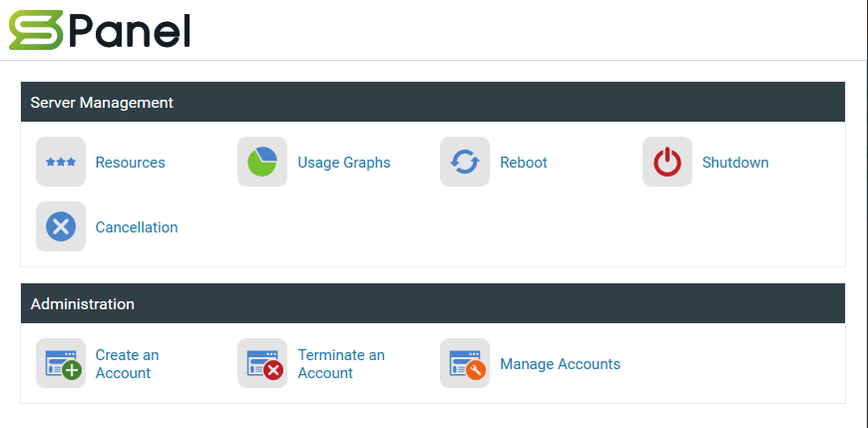Open the Usage Graphs pie chart icon
868x428 pixels.
(x=262, y=162)
